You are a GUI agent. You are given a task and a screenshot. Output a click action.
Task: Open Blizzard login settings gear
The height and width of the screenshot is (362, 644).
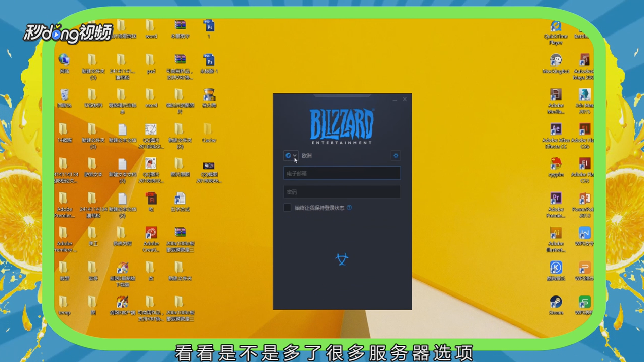coord(396,156)
